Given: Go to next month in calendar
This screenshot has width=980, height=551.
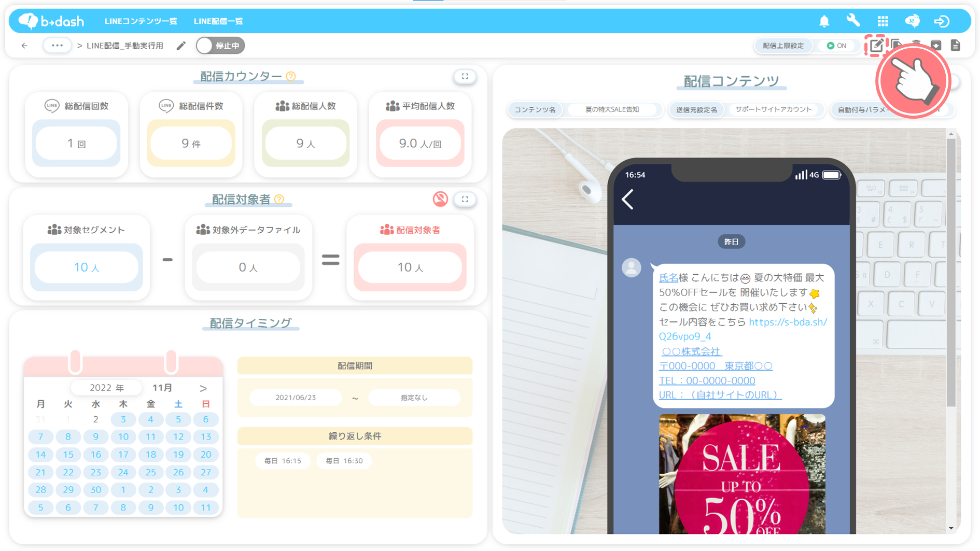Looking at the screenshot, I should click(x=203, y=388).
